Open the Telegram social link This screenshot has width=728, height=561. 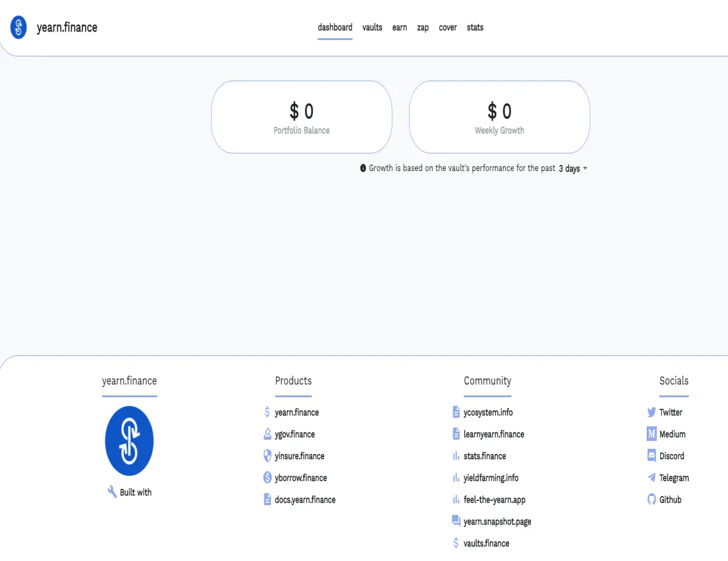coord(674,478)
